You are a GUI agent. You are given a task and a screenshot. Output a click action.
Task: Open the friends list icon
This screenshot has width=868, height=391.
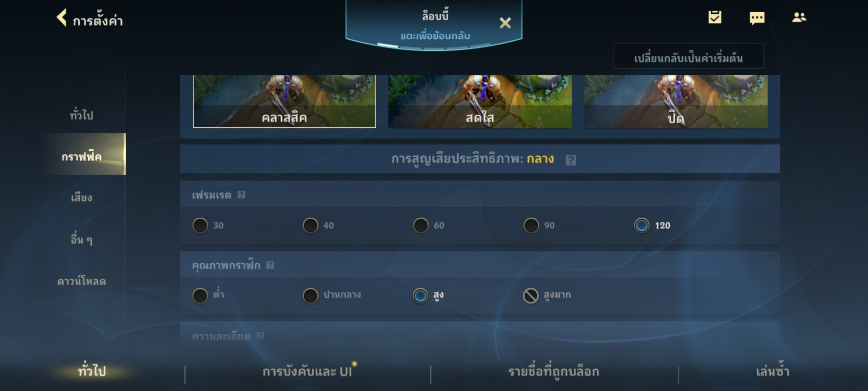tap(799, 17)
